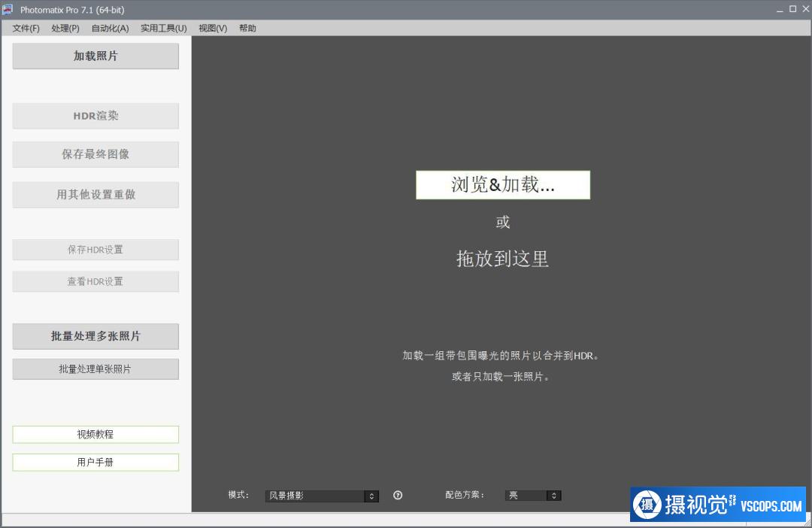
Task: Click the help icon beside 模式 dropdown
Action: (x=398, y=496)
